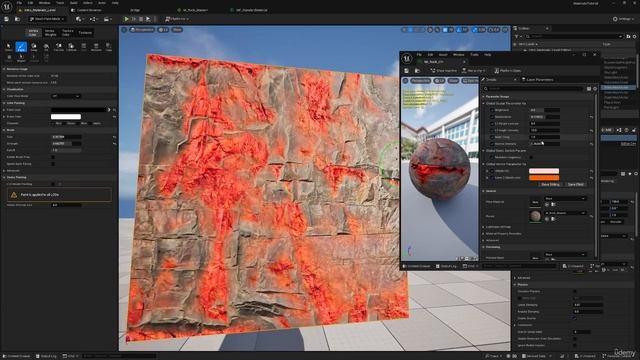Image resolution: width=640 pixels, height=360 pixels.
Task: Open Window menu in main editor
Action: 44,3
